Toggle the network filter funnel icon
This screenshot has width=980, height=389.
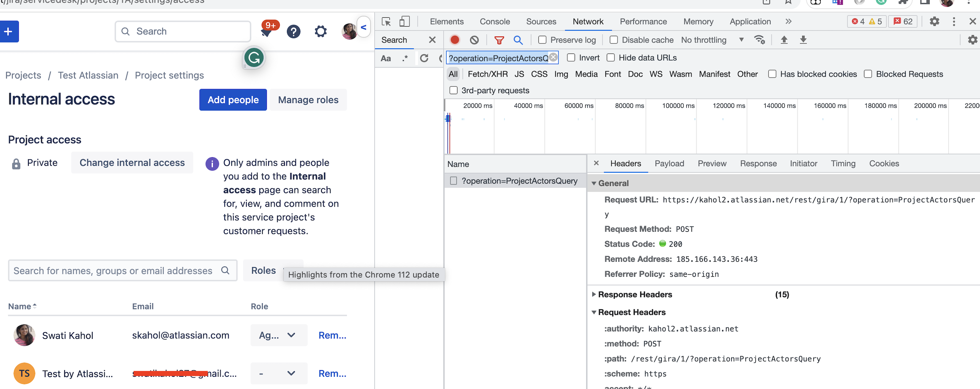(499, 40)
